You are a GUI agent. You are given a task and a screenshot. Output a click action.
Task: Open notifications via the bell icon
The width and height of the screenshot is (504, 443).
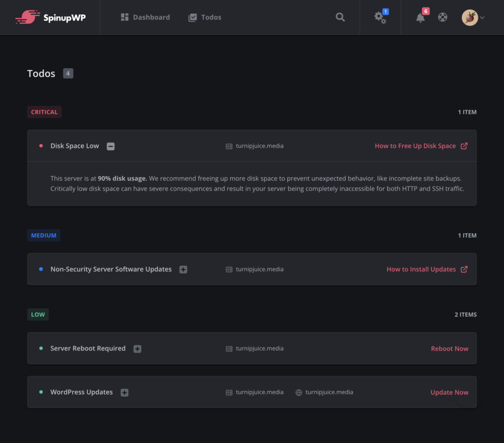(420, 18)
